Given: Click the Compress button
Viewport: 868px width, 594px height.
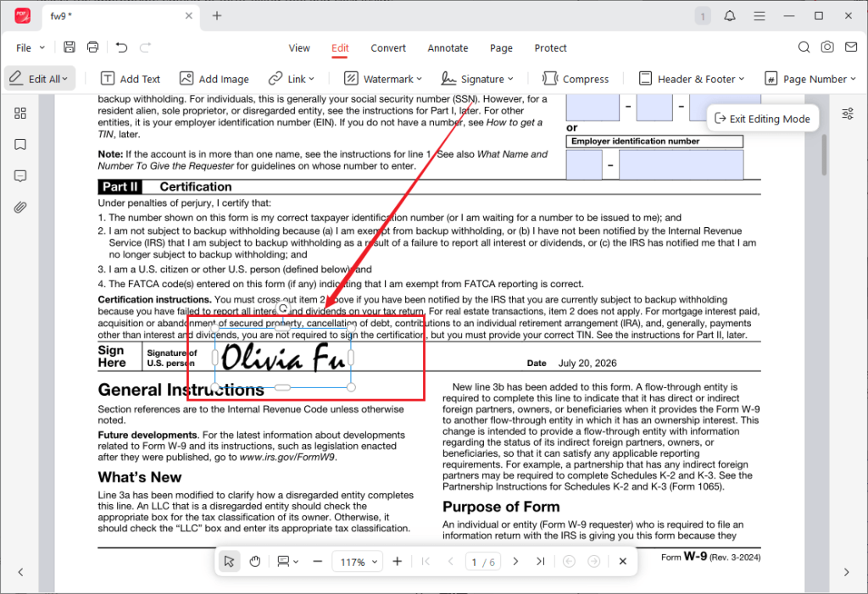Looking at the screenshot, I should [x=576, y=79].
